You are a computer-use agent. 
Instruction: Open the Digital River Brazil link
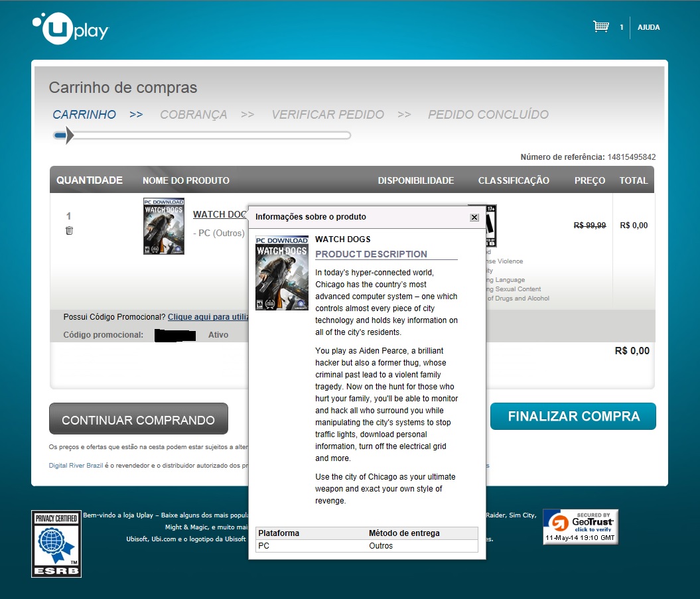tap(76, 466)
